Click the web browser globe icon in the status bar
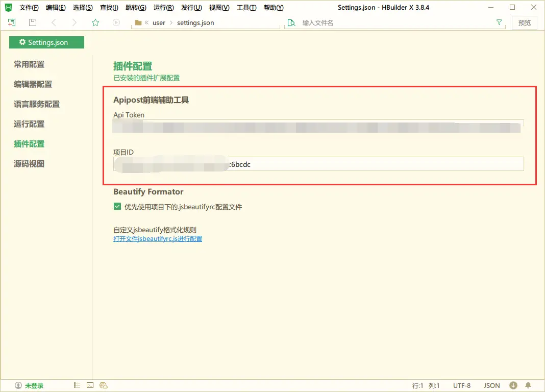 click(x=104, y=385)
